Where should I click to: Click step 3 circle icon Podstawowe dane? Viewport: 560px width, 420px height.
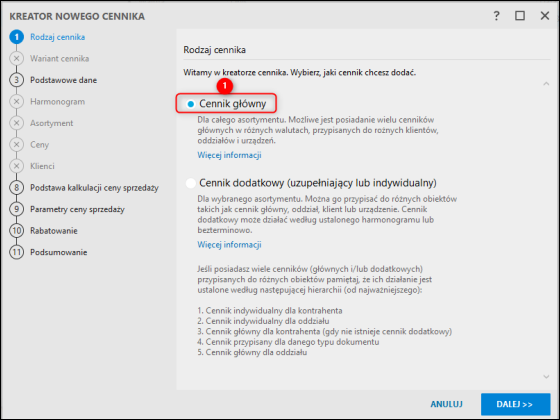coord(16,80)
